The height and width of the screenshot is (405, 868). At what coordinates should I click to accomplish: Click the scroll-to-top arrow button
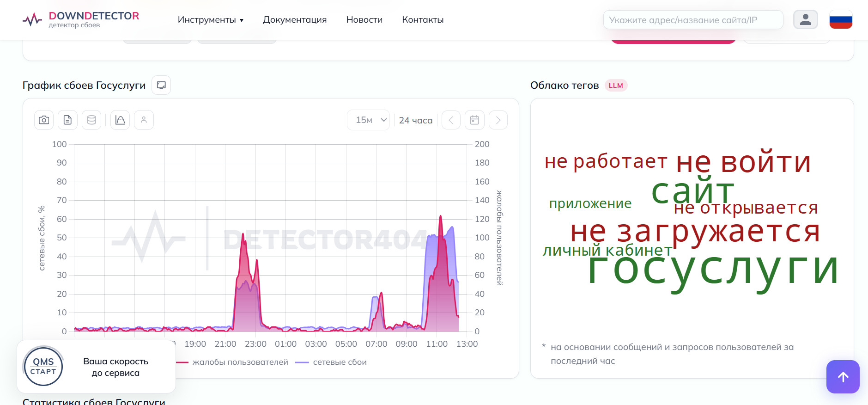[843, 377]
